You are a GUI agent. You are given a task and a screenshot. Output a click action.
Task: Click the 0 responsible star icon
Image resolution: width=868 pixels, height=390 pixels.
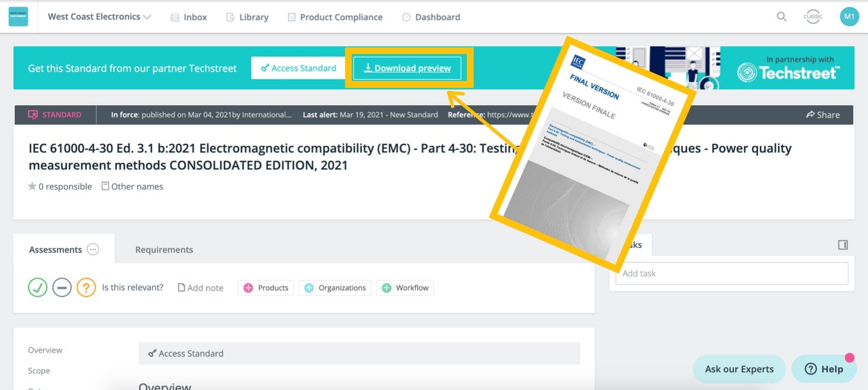(32, 187)
